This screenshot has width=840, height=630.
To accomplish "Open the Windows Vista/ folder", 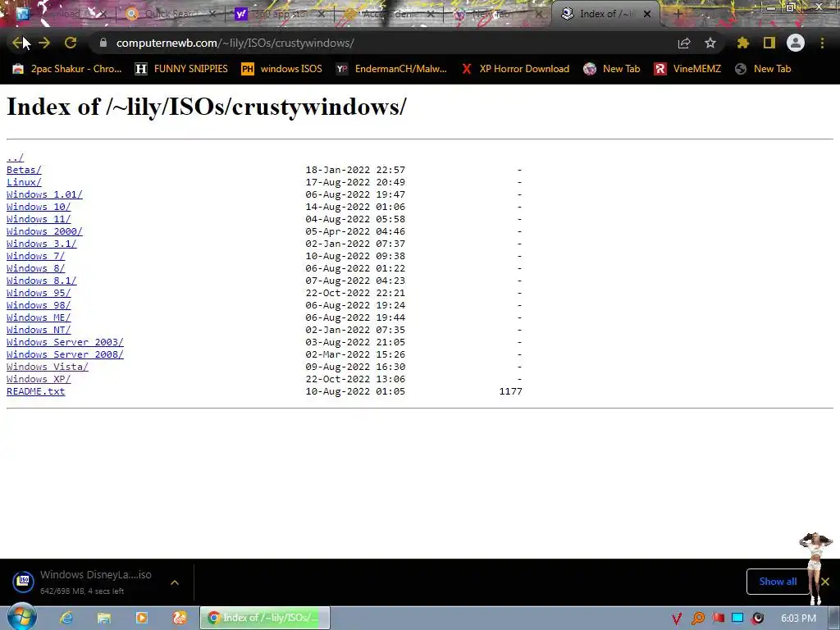I will pyautogui.click(x=47, y=367).
